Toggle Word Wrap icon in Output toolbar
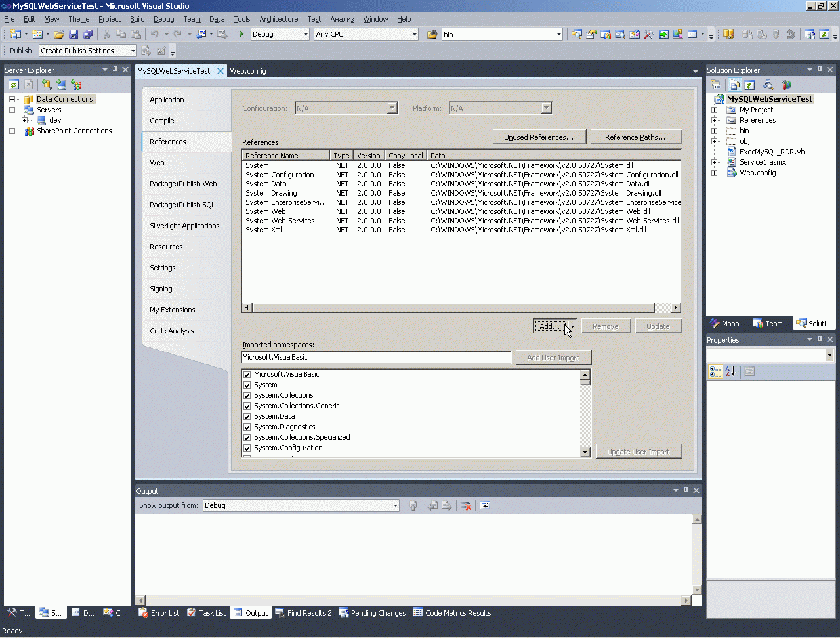Image resolution: width=840 pixels, height=638 pixels. pyautogui.click(x=485, y=505)
